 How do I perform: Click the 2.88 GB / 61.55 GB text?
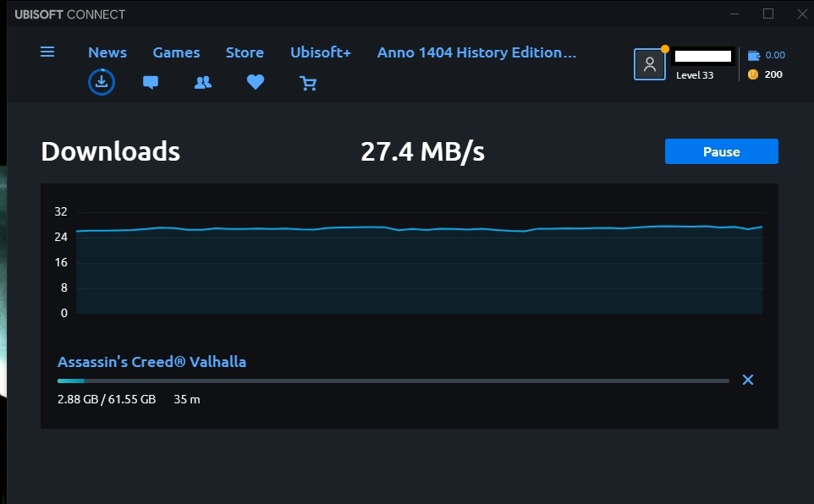click(107, 400)
